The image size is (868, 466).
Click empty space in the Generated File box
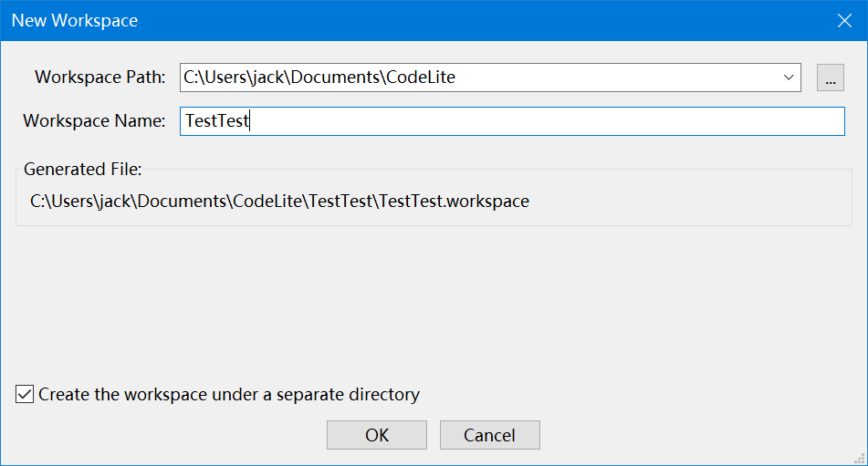pos(694,202)
